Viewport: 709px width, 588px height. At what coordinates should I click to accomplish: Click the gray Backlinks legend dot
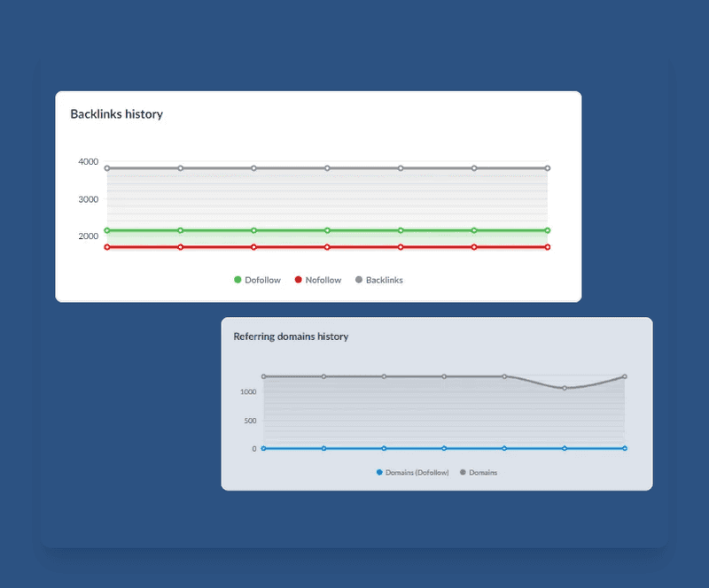(x=359, y=280)
